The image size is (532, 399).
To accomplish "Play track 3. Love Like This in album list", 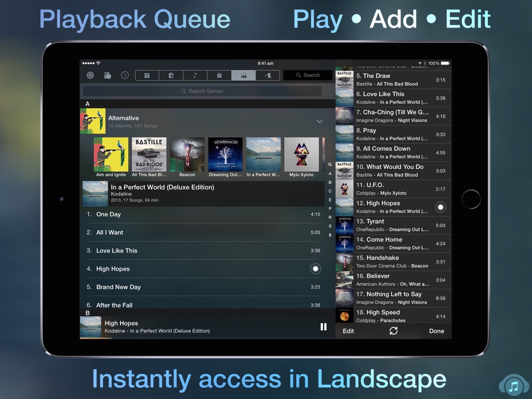I will click(203, 251).
